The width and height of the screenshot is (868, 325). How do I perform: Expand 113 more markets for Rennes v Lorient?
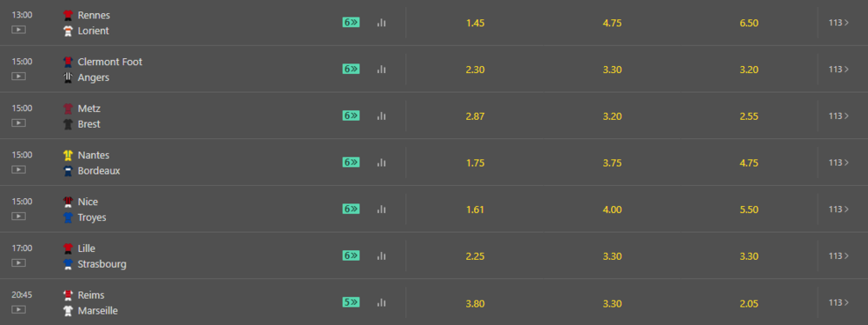(838, 23)
